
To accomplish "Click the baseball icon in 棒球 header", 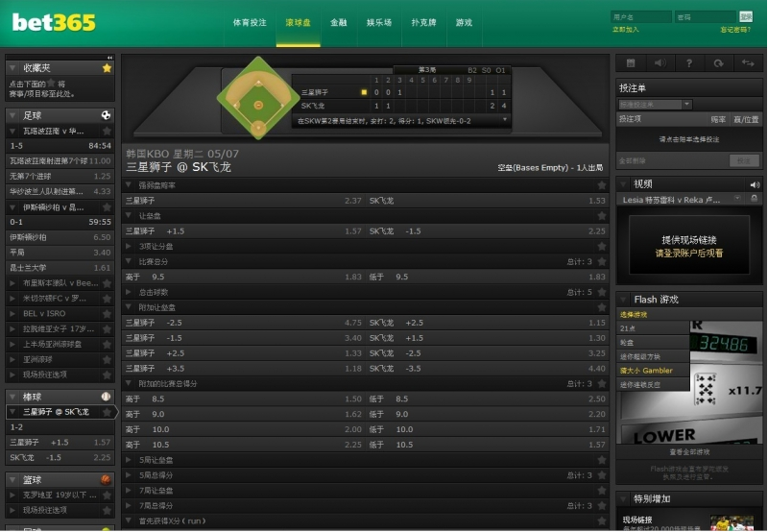I will tap(106, 397).
